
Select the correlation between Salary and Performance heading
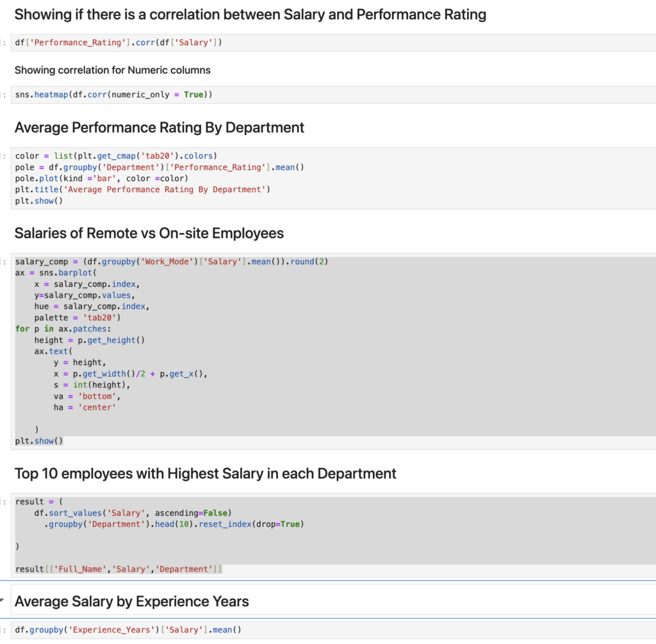tap(250, 14)
